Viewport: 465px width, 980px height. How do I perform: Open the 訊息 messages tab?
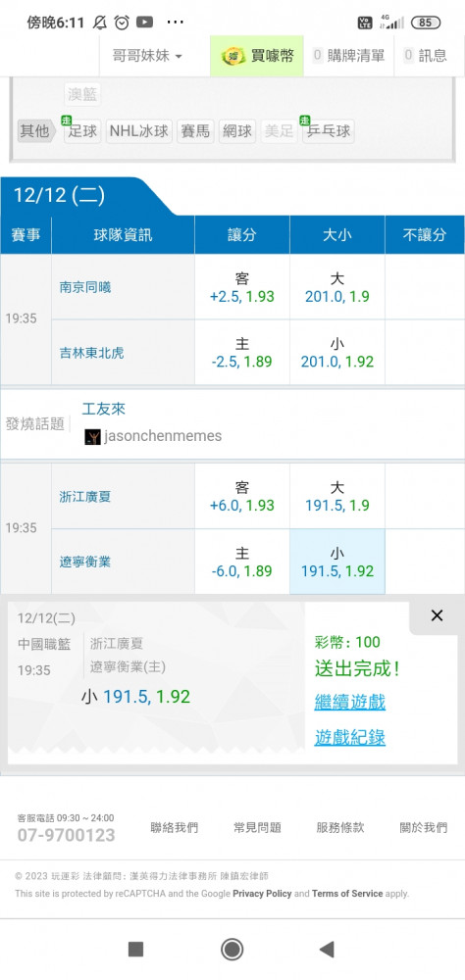pos(426,56)
